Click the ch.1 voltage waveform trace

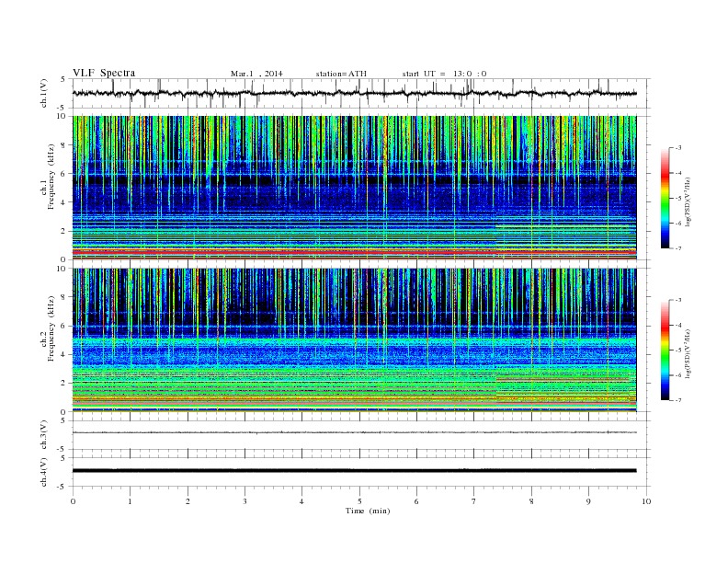pos(354,93)
